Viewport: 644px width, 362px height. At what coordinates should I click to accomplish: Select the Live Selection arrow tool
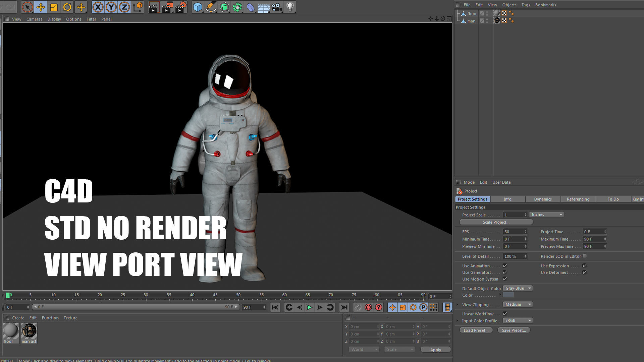click(28, 7)
